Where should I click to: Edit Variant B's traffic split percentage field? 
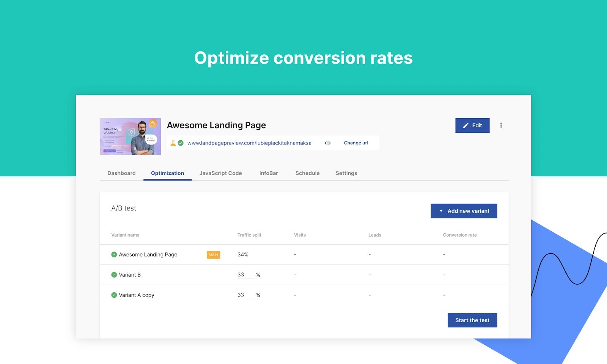[x=246, y=274]
